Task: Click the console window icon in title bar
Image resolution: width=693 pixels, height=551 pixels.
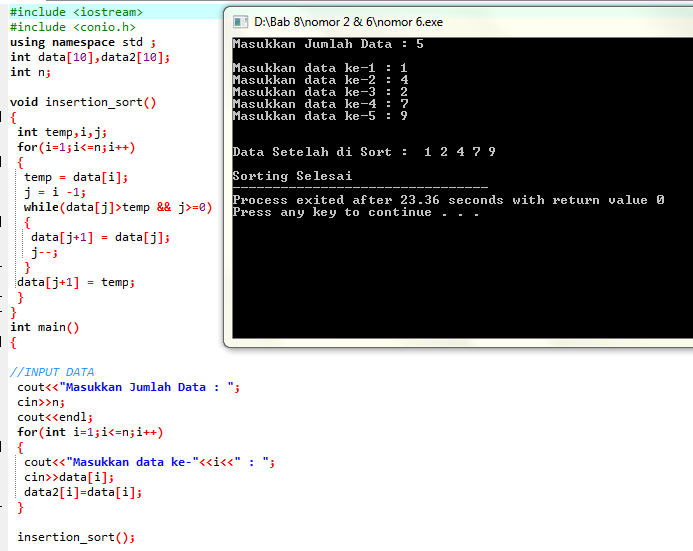Action: [240, 22]
